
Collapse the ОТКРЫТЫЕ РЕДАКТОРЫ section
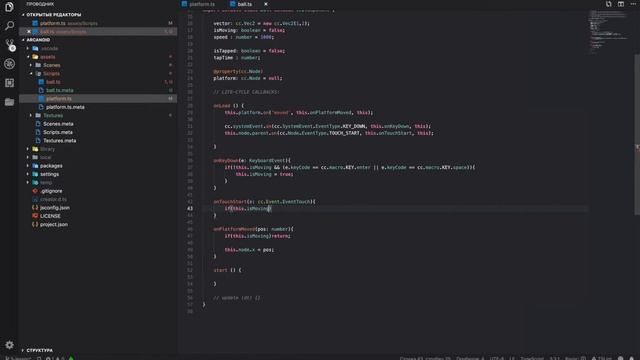point(54,15)
